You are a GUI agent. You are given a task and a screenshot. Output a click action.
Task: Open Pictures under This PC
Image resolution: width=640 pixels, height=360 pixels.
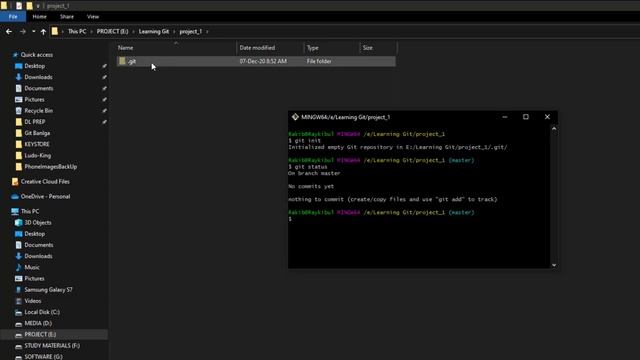click(x=34, y=278)
